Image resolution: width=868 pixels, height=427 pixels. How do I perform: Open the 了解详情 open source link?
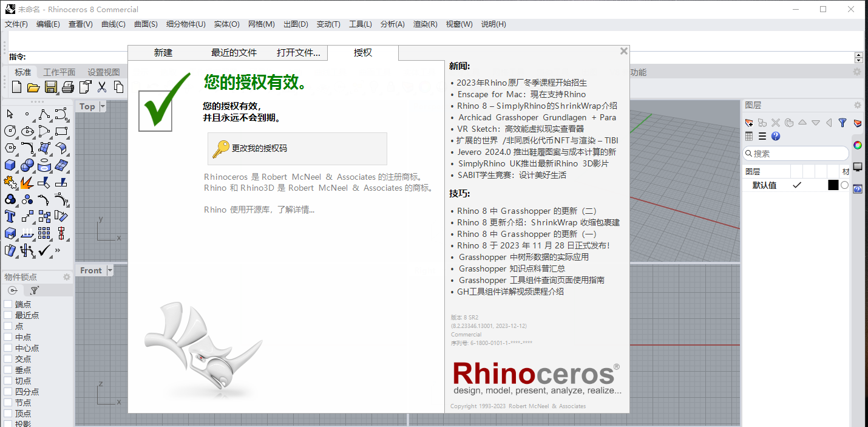pyautogui.click(x=296, y=210)
